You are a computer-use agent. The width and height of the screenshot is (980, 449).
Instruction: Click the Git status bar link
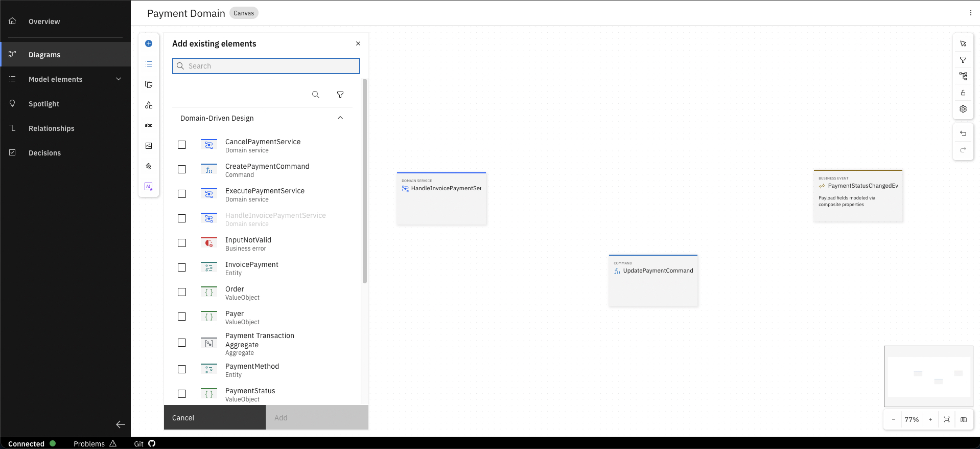(145, 444)
